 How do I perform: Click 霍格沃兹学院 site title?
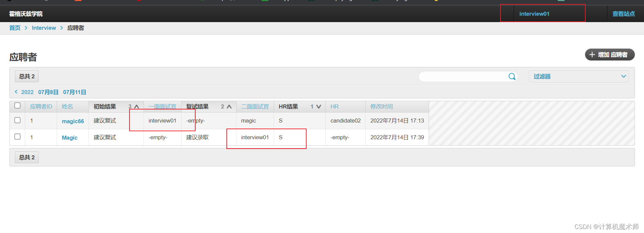(26, 14)
